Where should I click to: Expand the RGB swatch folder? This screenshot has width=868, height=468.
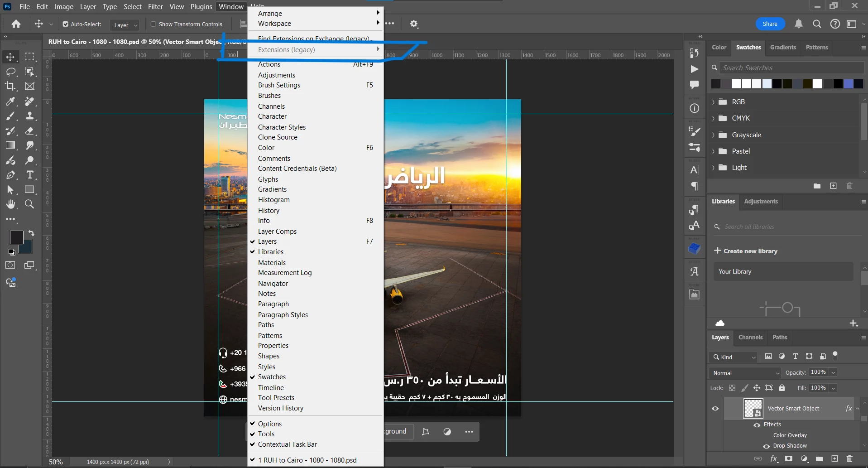pos(713,102)
